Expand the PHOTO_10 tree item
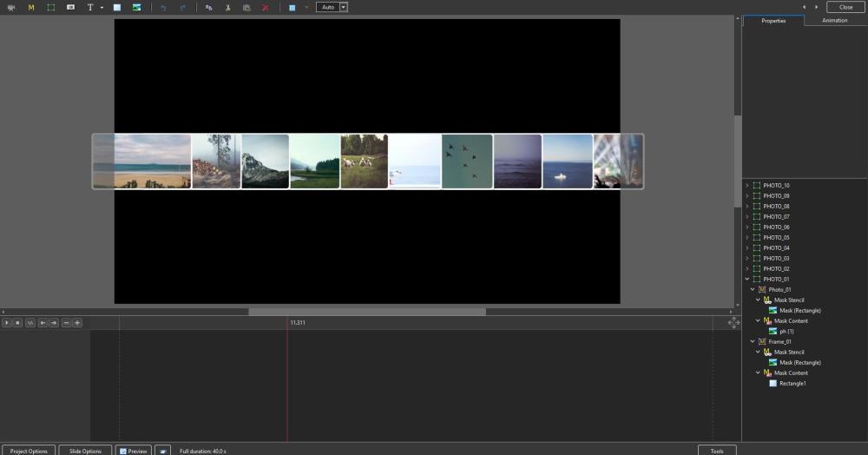 (x=746, y=186)
